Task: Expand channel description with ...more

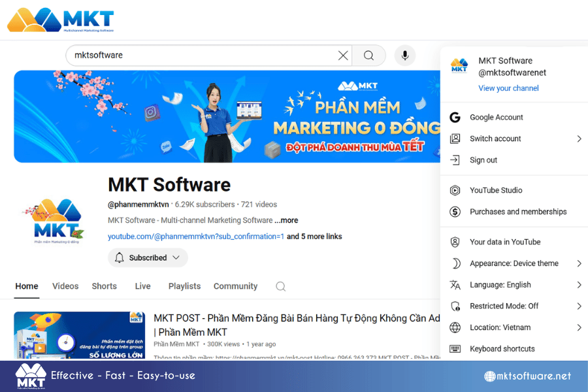Action: pyautogui.click(x=286, y=220)
